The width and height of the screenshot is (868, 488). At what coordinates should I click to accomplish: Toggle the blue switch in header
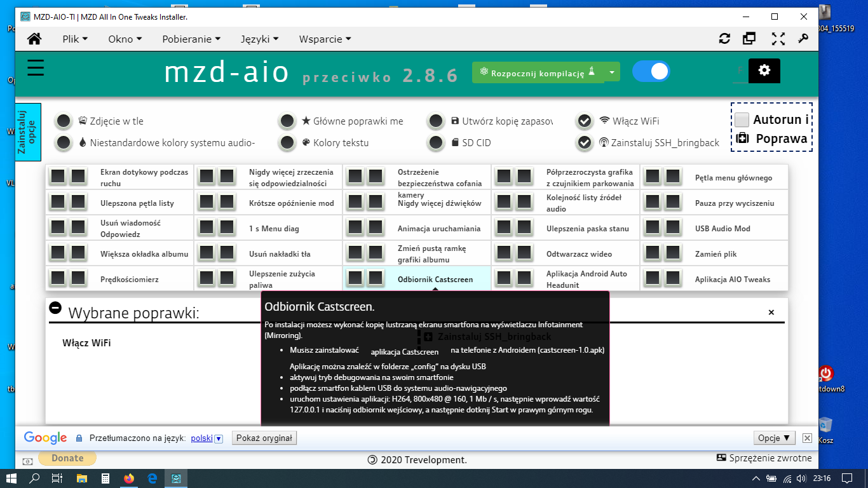651,71
